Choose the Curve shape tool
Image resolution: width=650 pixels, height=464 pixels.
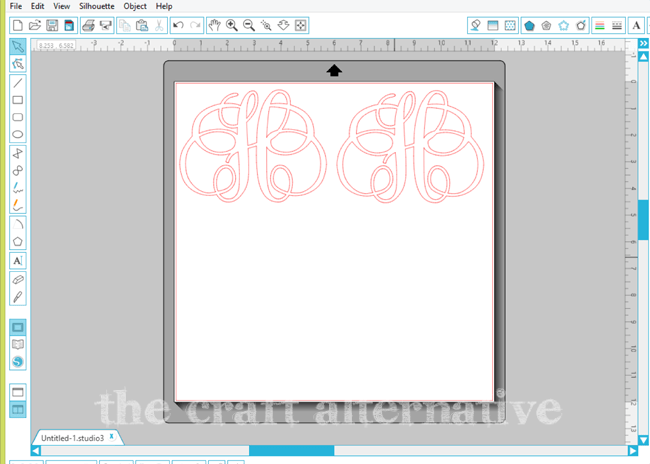click(x=17, y=170)
